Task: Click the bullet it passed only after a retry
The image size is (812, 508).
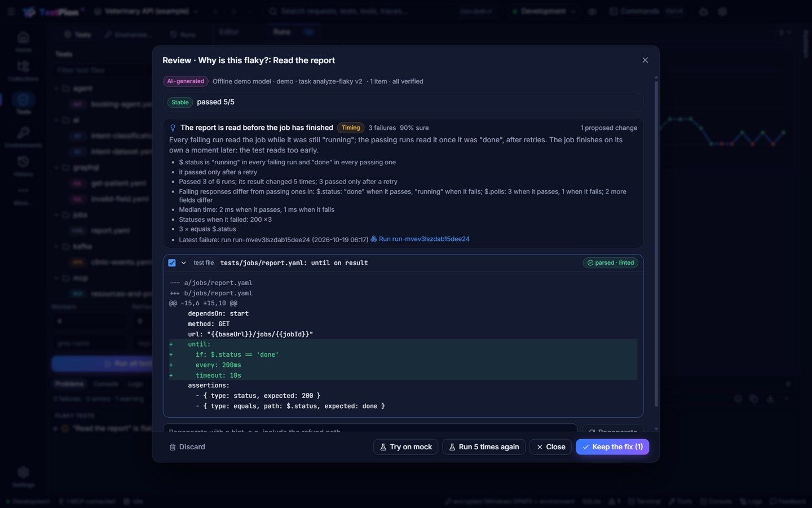Action: [218, 172]
